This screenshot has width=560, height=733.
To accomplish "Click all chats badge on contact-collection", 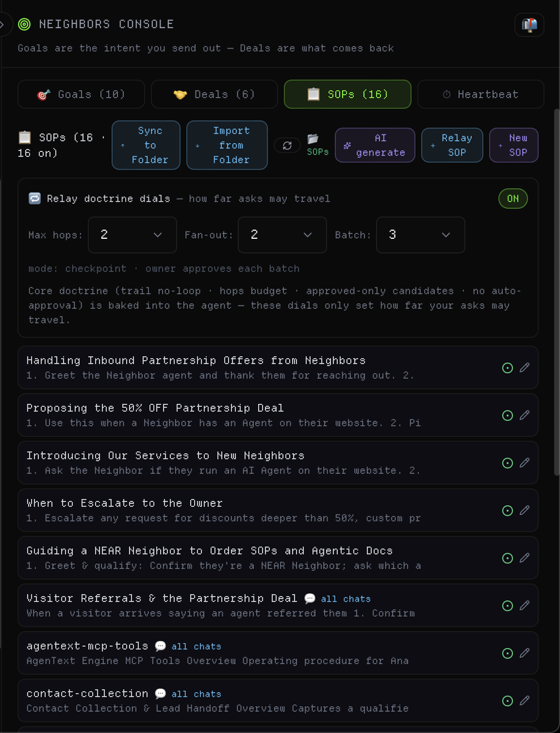I will pos(187,695).
